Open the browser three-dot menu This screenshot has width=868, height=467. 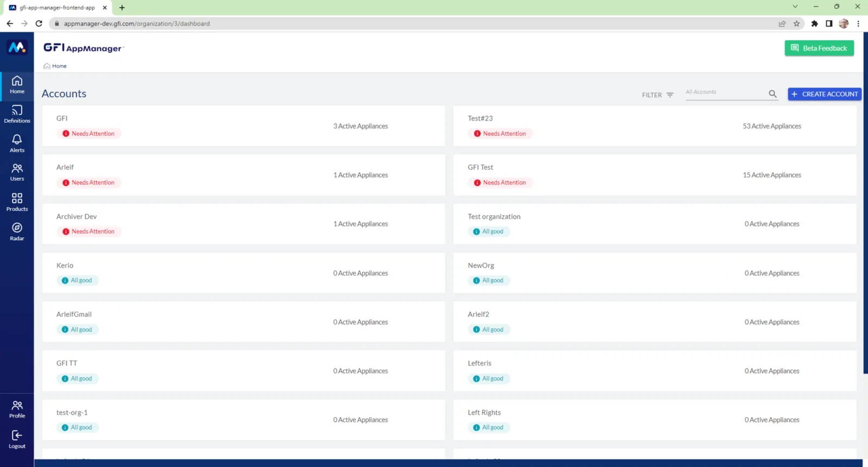point(858,23)
